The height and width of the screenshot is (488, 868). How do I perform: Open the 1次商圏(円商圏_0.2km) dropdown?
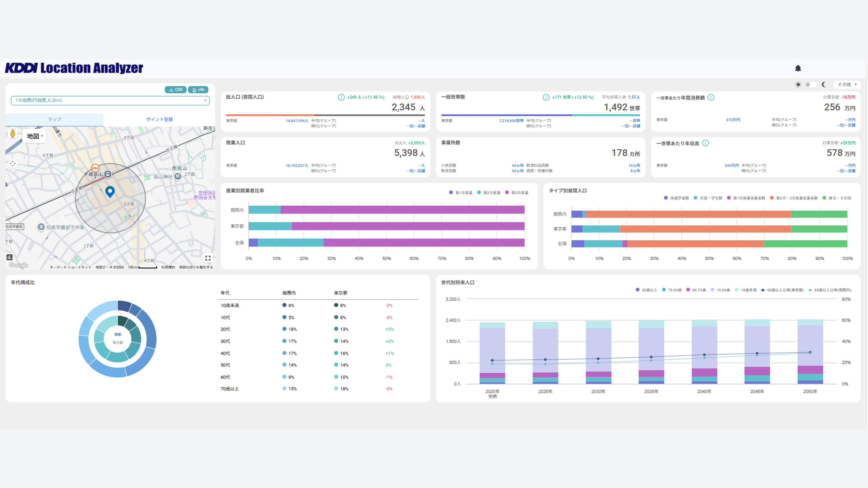click(x=110, y=100)
